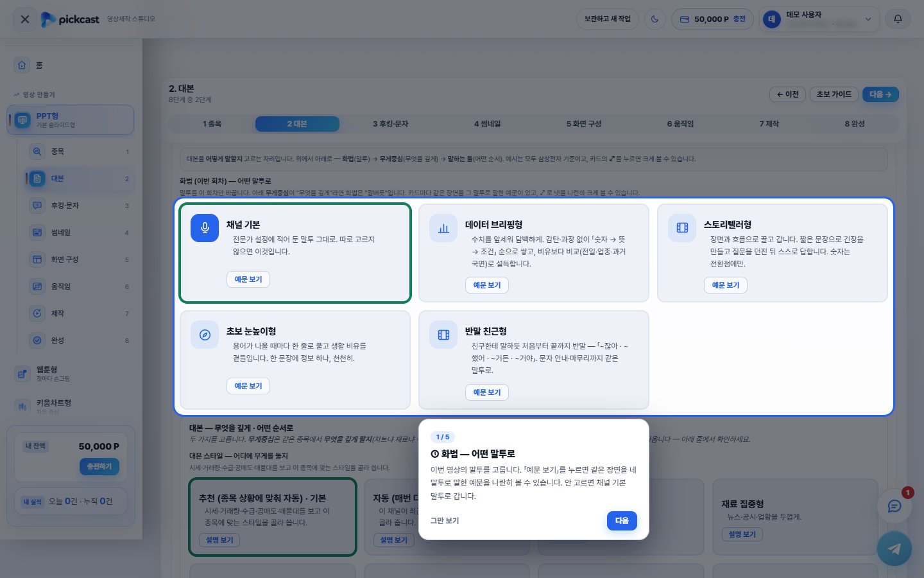This screenshot has width=924, height=578.
Task: Switch to the 1 종목 step tab
Action: 212,124
